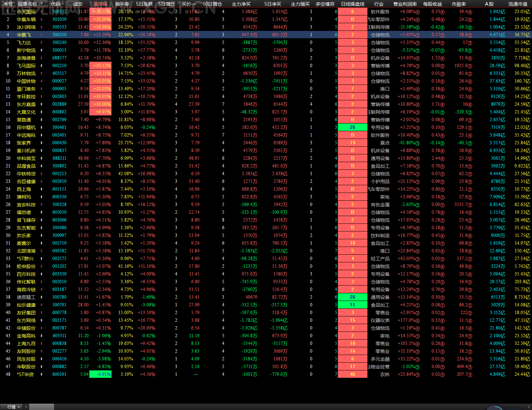Click the marker icon beside 华联股份
Viewport: 532px width, 410px height.
pyautogui.click(x=42, y=367)
